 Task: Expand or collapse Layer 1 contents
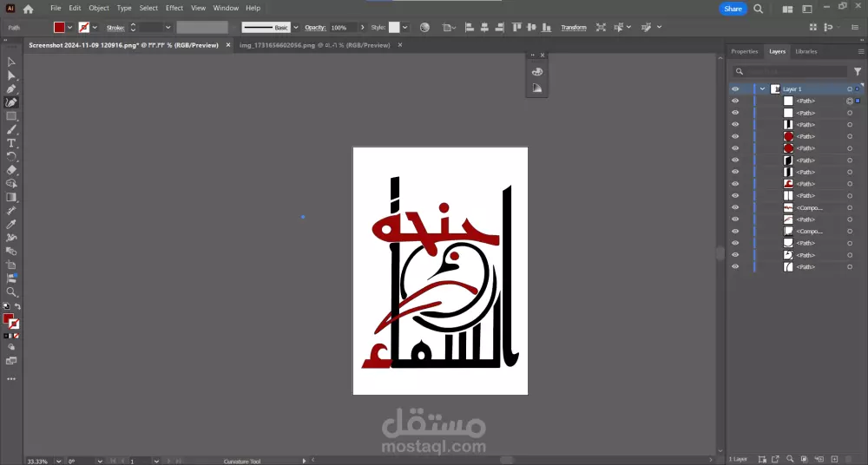click(x=762, y=89)
